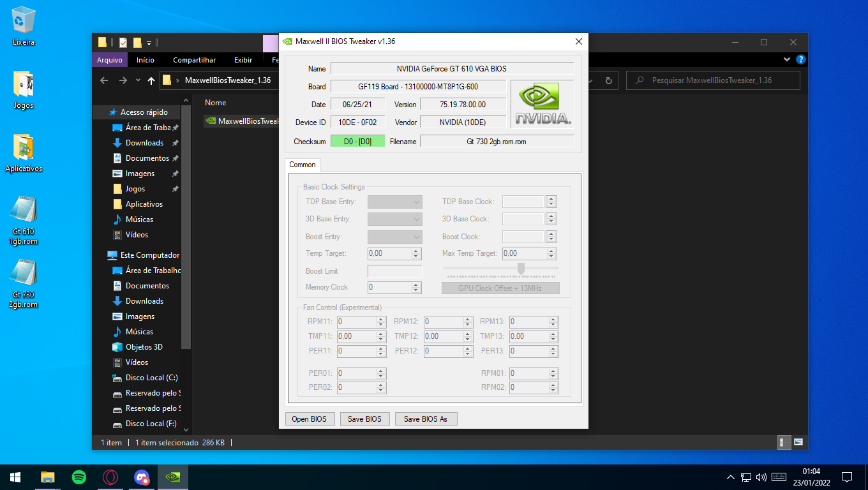Expand the Explorer ribbon chevron
The height and width of the screenshot is (490, 868).
click(787, 59)
